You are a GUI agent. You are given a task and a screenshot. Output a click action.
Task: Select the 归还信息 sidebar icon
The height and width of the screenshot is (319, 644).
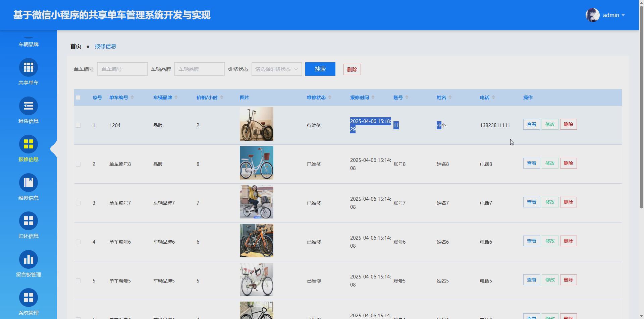point(29,220)
